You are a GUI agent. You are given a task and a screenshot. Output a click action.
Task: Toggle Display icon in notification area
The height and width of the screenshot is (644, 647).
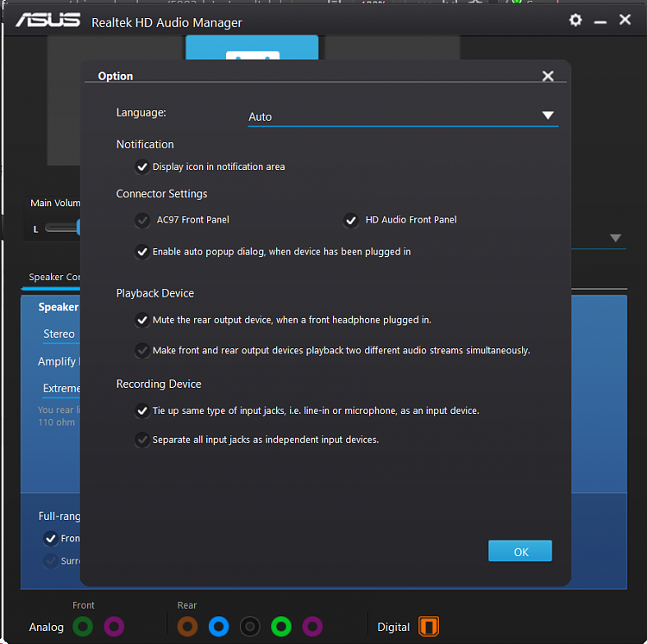click(142, 167)
